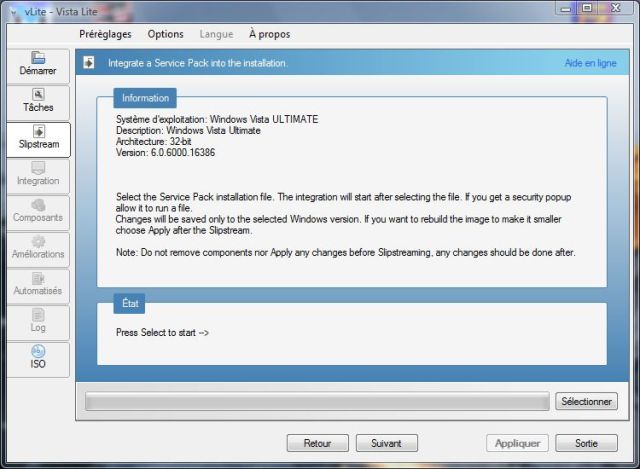Maximize the vLite window
Image resolution: width=640 pixels, height=469 pixels.
coord(587,8)
